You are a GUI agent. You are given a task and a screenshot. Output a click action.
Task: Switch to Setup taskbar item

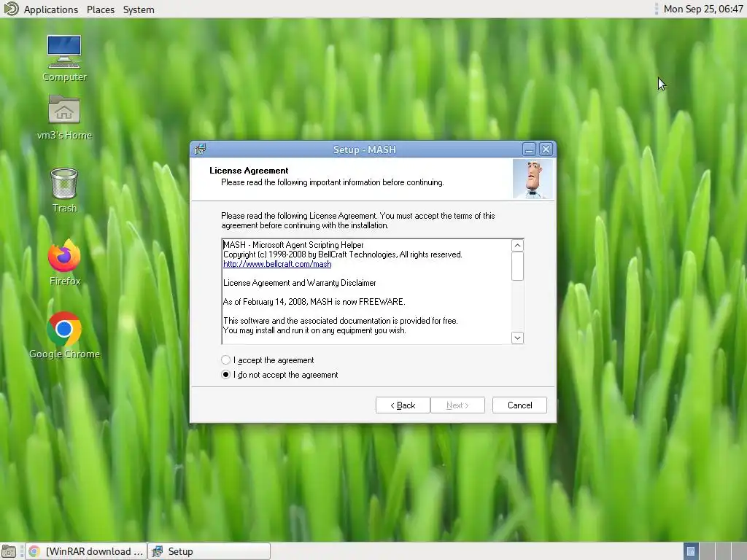pos(209,551)
